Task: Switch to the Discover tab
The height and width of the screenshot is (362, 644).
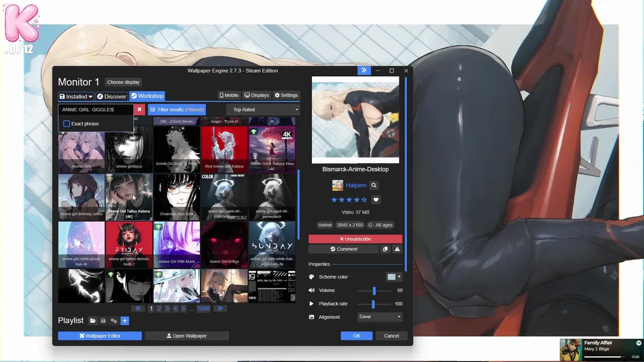Action: [x=112, y=96]
